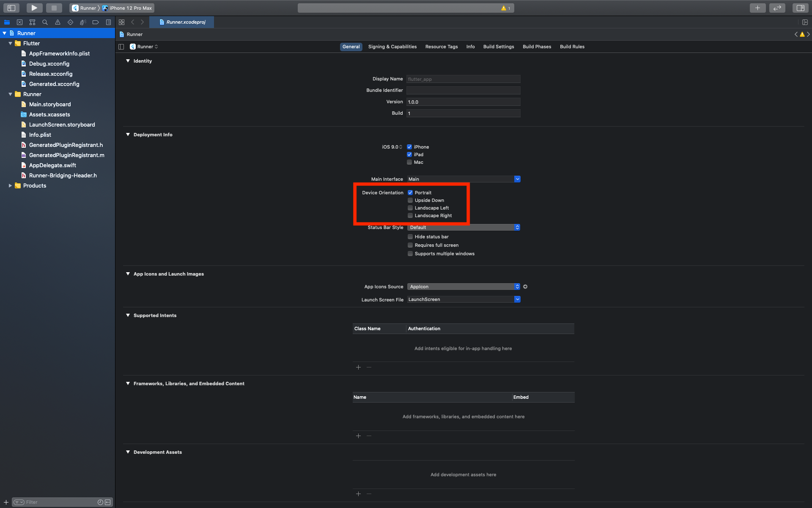
Task: Enable Landscape Left orientation
Action: [410, 208]
